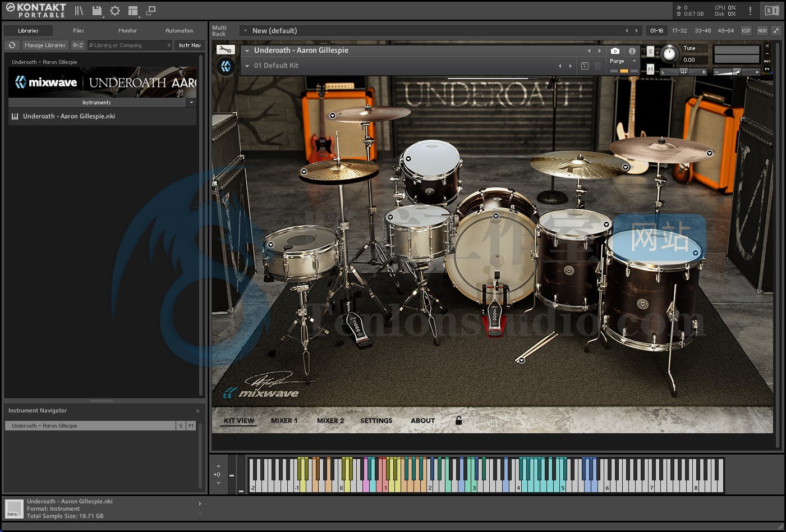
Task: Close the Instrument Navigator panel
Action: (197, 411)
